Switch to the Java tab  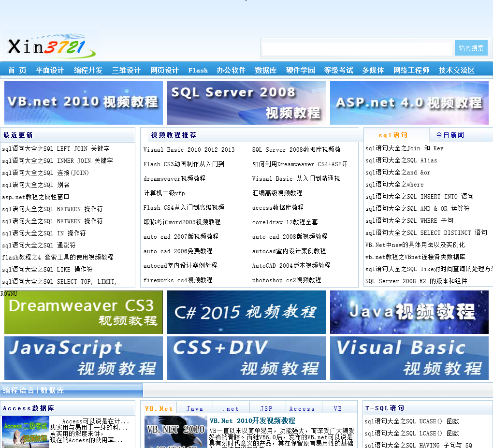[x=195, y=409]
